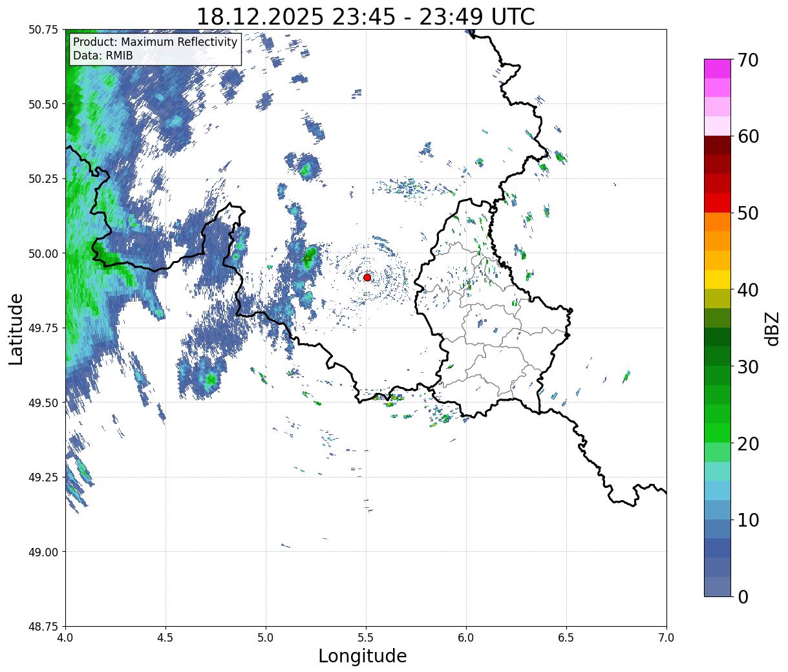Click the red radar location marker
The image size is (788, 672).
pos(367,277)
